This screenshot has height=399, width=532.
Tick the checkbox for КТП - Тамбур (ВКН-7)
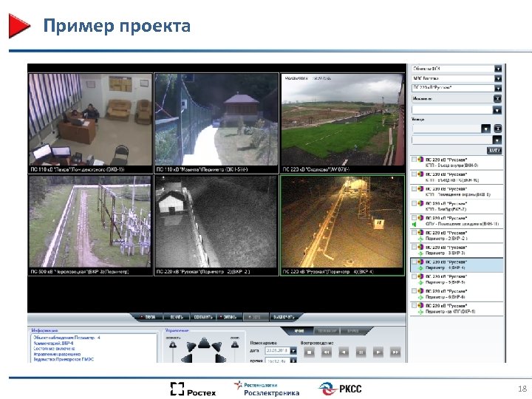click(x=414, y=203)
